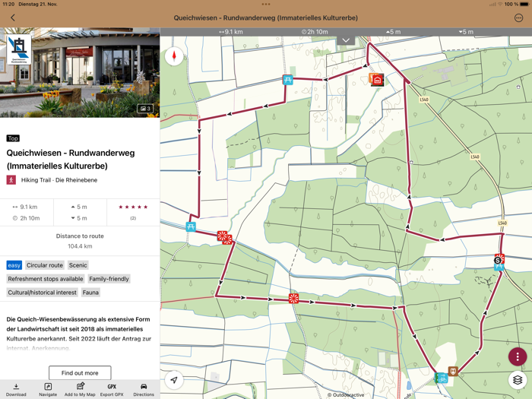This screenshot has width=532, height=399.
Task: Tap the 2h 10m duration in side panel
Action: 26,218
